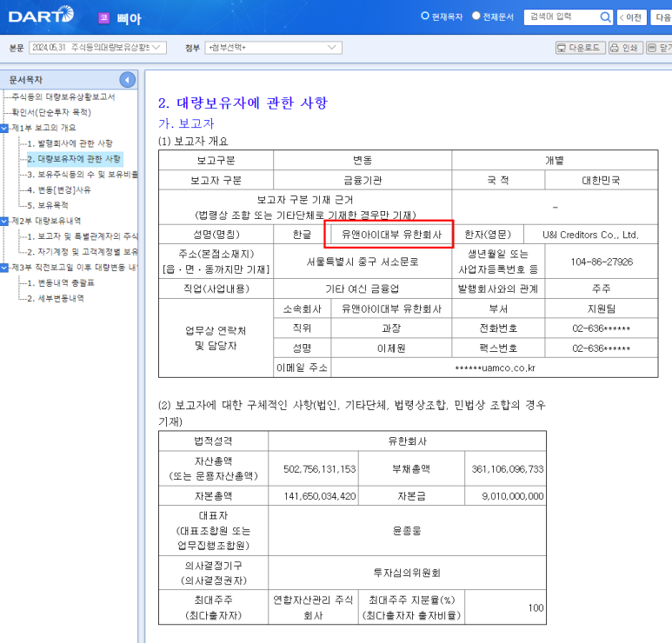Open the 첨부선택 attachment dropdown

[x=273, y=48]
